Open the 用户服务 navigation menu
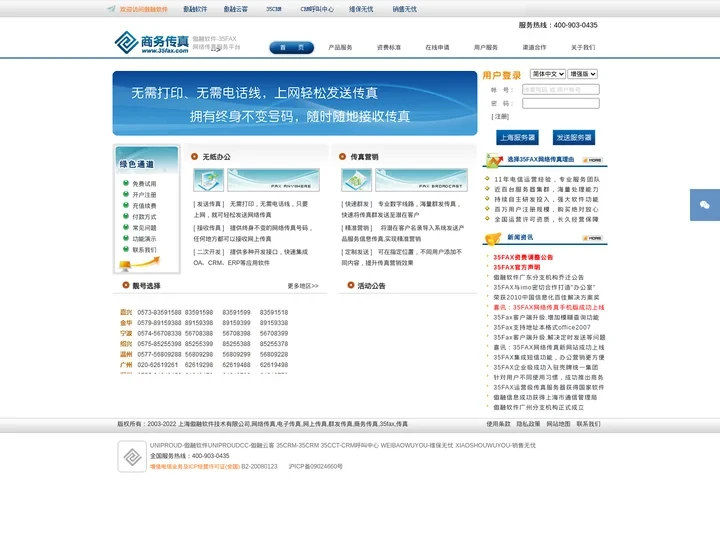 [486, 47]
